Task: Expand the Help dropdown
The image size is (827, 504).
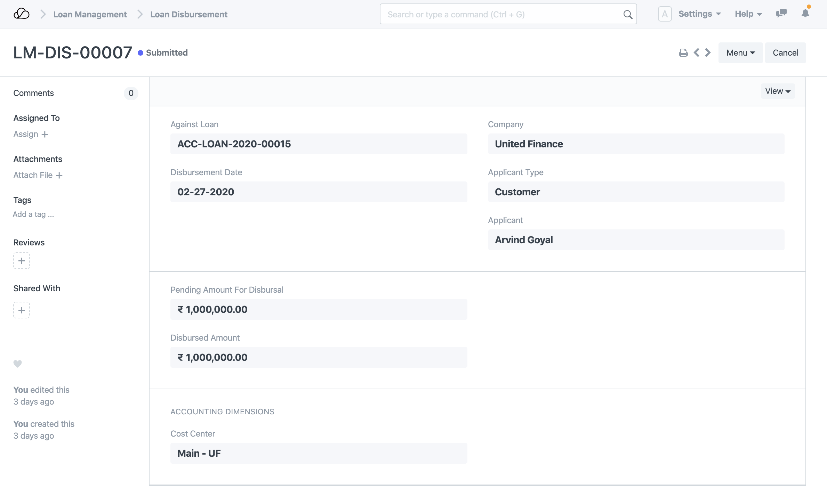Action: (748, 14)
